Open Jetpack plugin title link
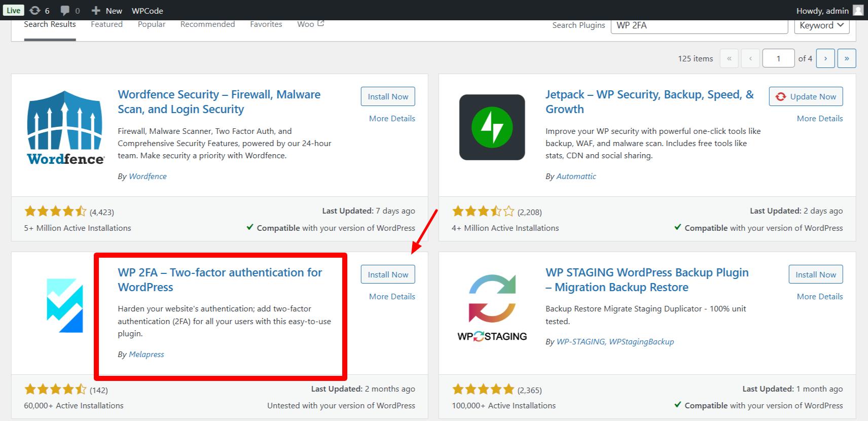This screenshot has width=868, height=421. point(649,101)
